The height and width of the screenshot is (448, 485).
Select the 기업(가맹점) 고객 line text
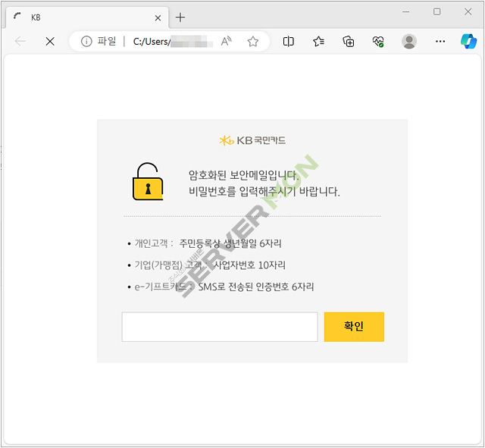point(210,265)
